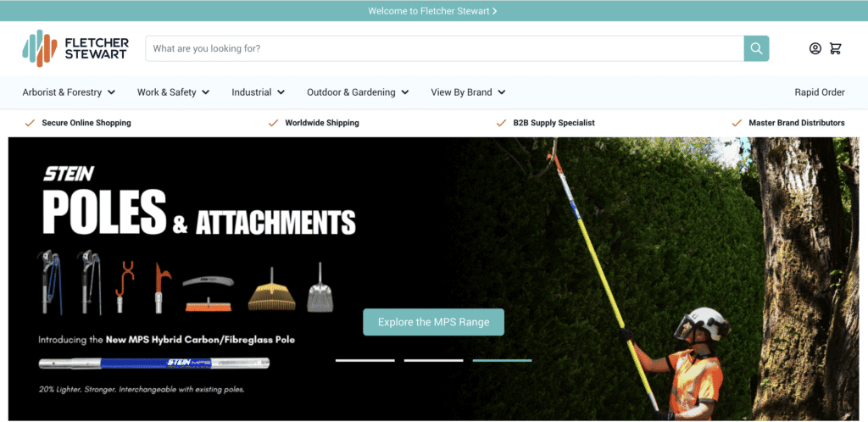Open the user account icon
The width and height of the screenshot is (868, 422).
point(815,48)
